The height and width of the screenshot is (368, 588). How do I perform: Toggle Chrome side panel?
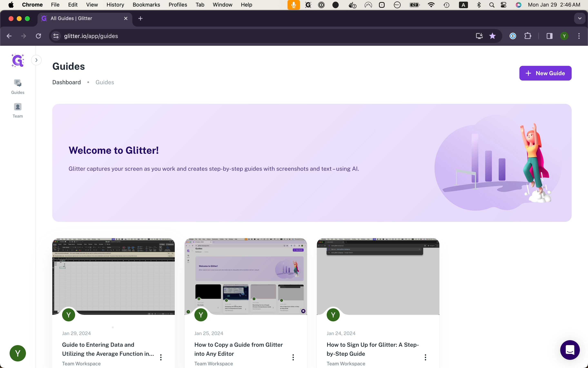coord(549,36)
